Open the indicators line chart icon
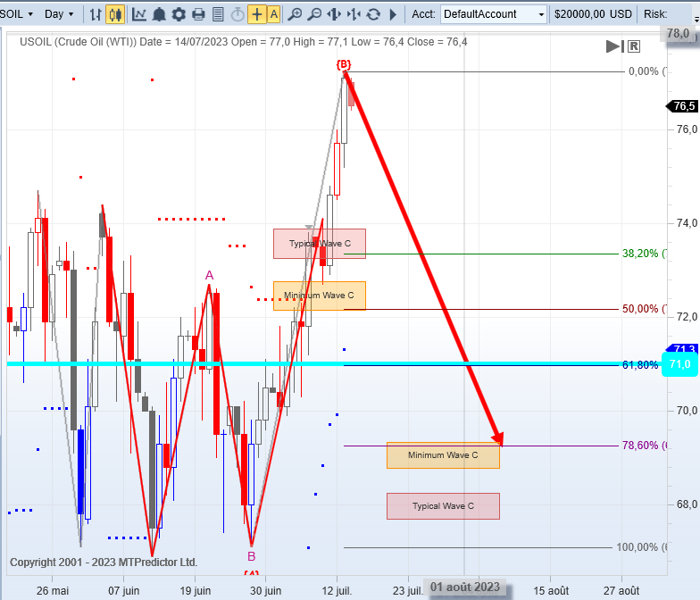The image size is (700, 600). click(x=139, y=14)
